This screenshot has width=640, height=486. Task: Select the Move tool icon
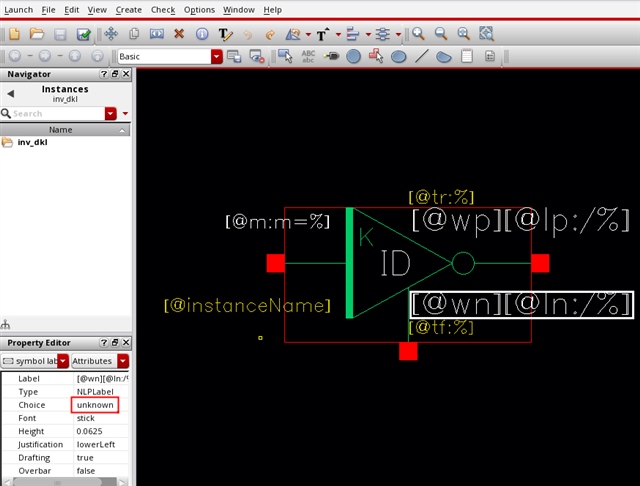point(111,34)
